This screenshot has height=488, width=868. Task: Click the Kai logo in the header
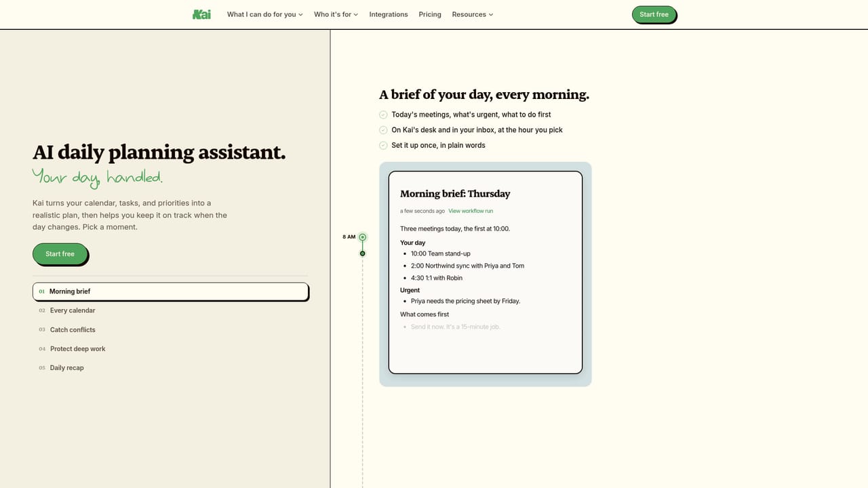tap(201, 14)
